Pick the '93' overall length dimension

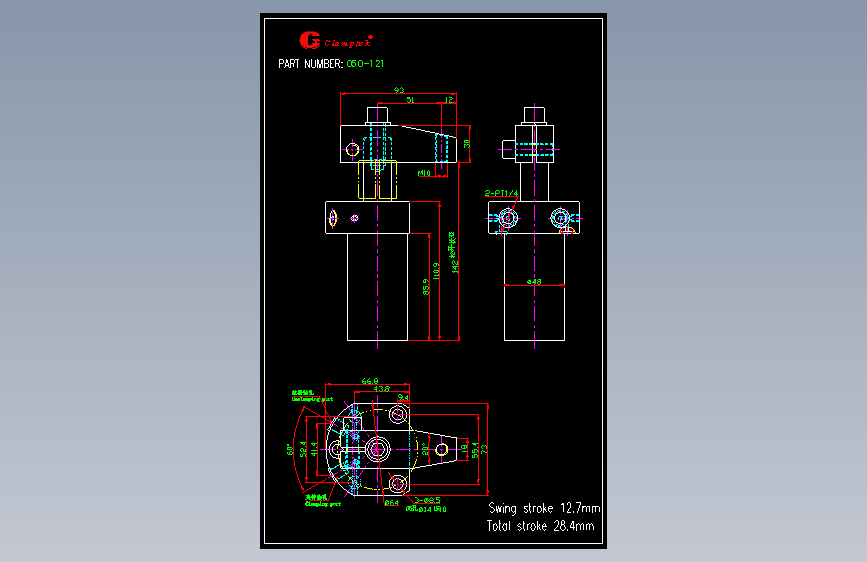pos(399,90)
